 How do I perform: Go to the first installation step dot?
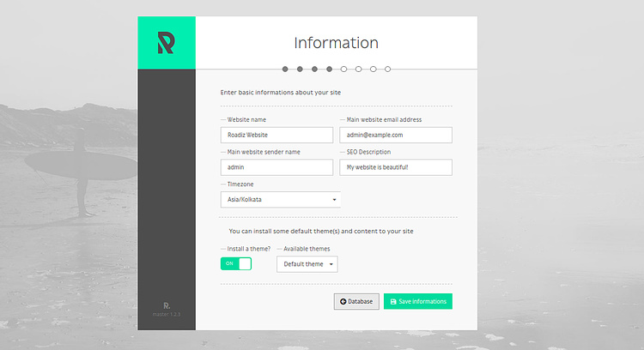[x=285, y=69]
